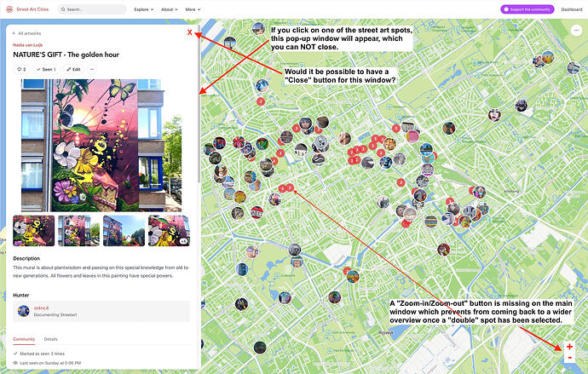This screenshot has height=374, width=588.
Task: Click the title NATURE'S GIFT - The golden hour
Action: click(x=66, y=55)
